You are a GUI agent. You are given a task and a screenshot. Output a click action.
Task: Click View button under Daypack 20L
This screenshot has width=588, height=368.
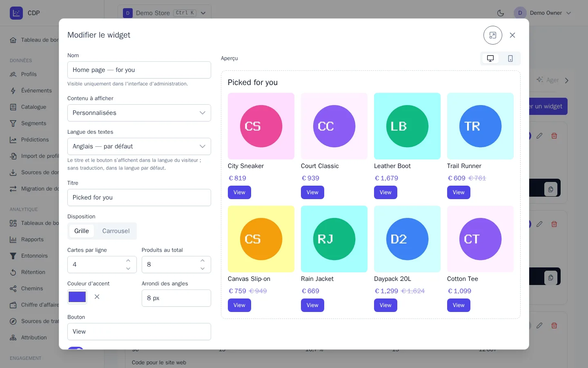(385, 305)
